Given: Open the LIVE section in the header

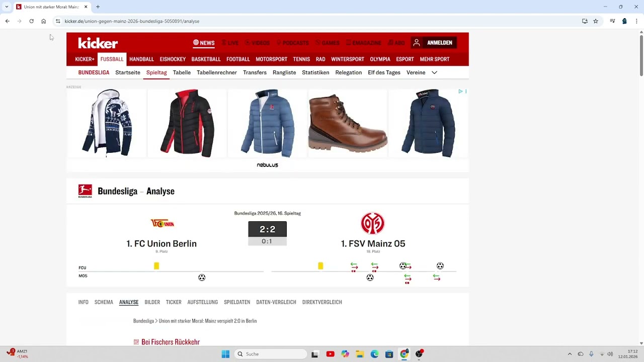Looking at the screenshot, I should pyautogui.click(x=230, y=43).
